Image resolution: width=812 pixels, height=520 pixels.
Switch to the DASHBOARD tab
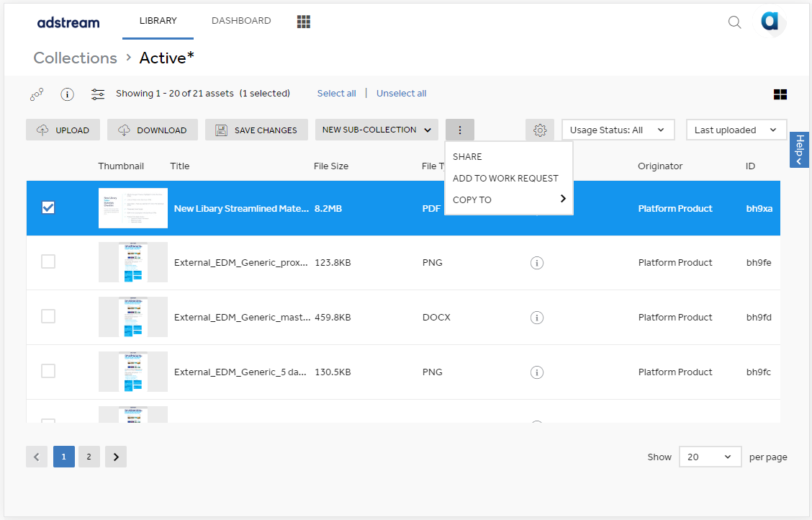[241, 21]
